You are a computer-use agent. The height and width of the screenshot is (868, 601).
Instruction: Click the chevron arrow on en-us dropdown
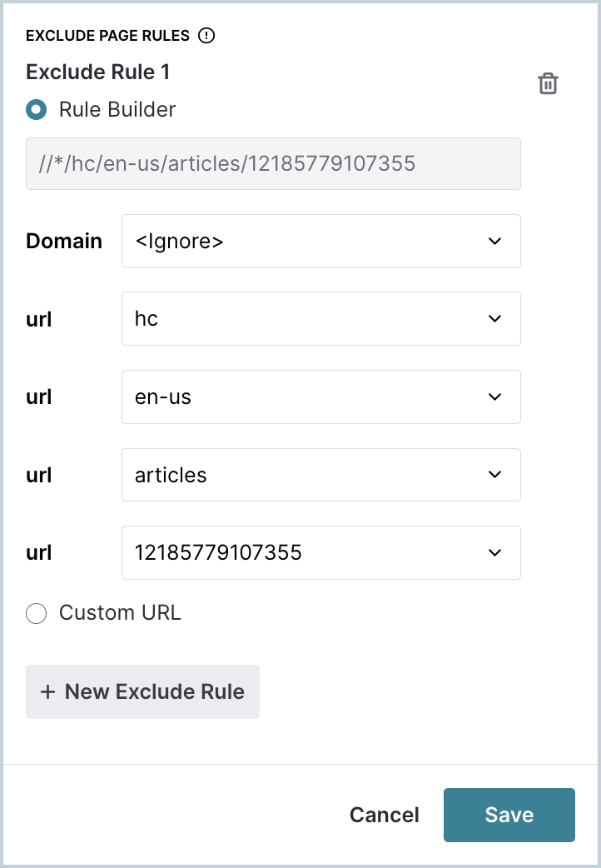[494, 397]
